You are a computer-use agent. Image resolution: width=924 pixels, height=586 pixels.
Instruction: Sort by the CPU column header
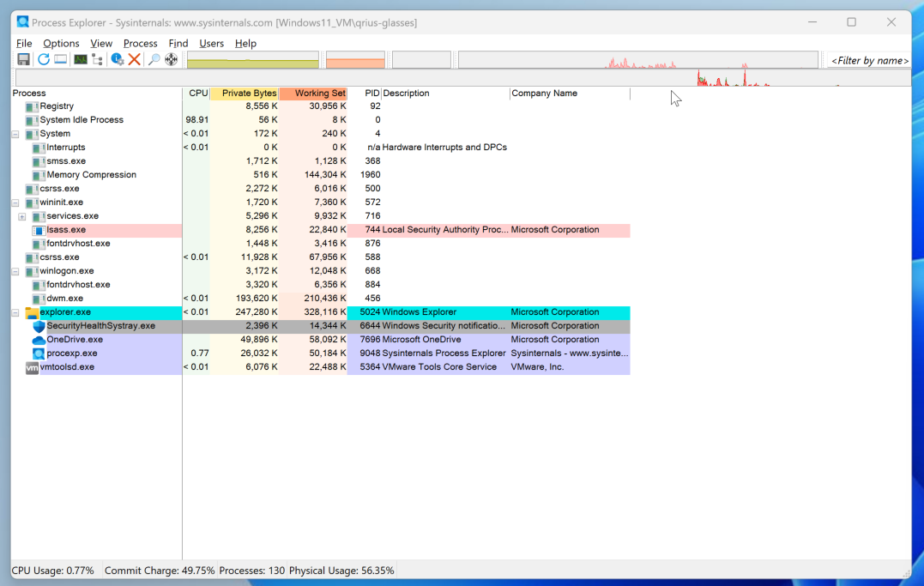pos(196,94)
